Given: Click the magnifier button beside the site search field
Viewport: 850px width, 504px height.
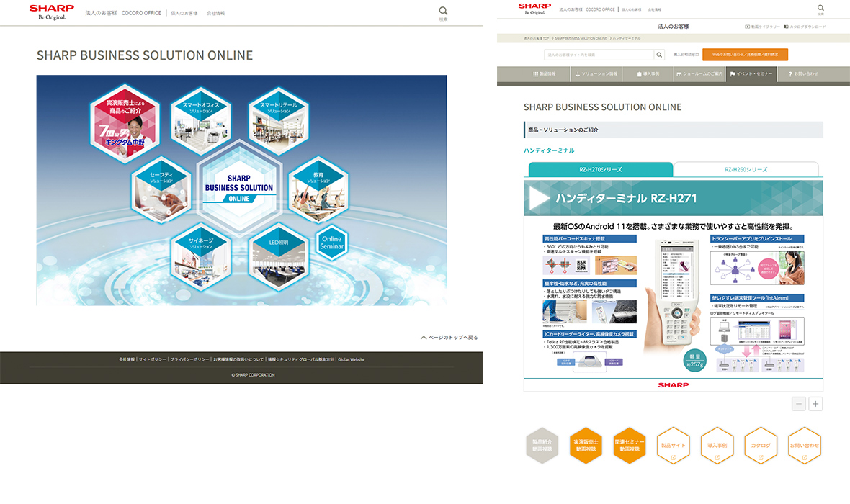Looking at the screenshot, I should click(x=659, y=55).
